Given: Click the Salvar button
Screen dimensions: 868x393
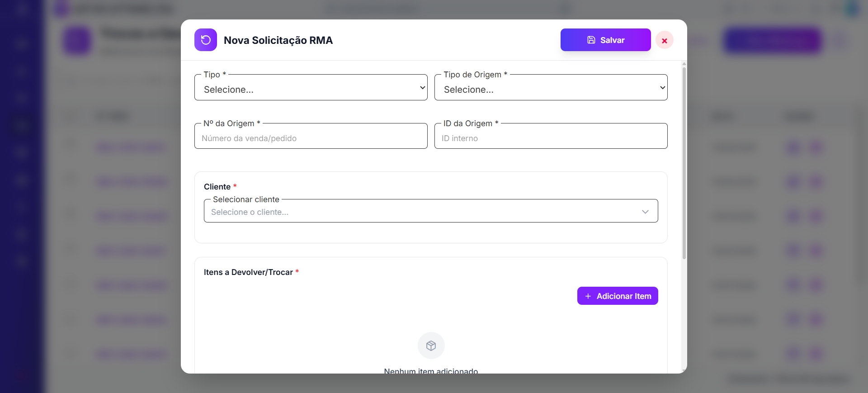Looking at the screenshot, I should [605, 40].
